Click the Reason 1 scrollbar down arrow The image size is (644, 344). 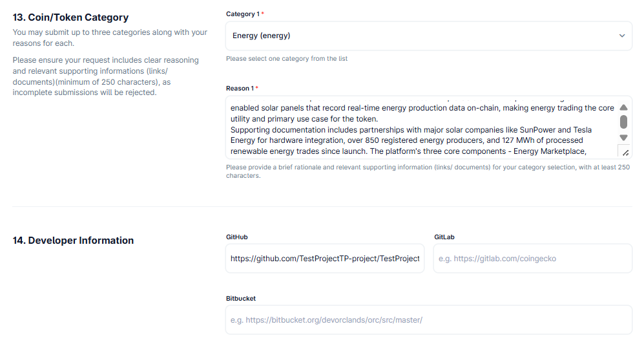coord(623,138)
